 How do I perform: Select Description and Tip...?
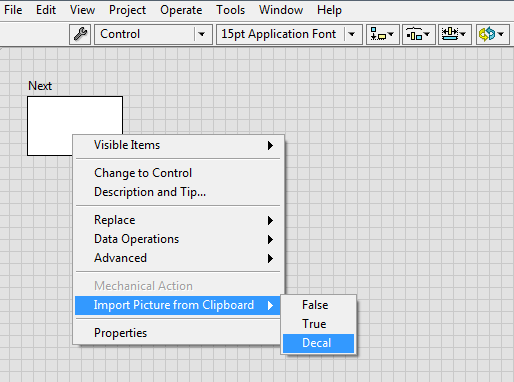click(x=178, y=192)
